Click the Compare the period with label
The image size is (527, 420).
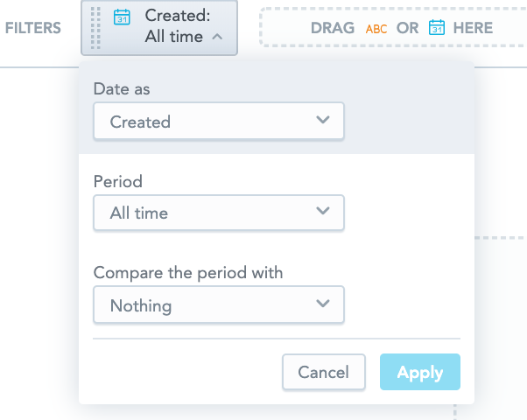tap(188, 273)
